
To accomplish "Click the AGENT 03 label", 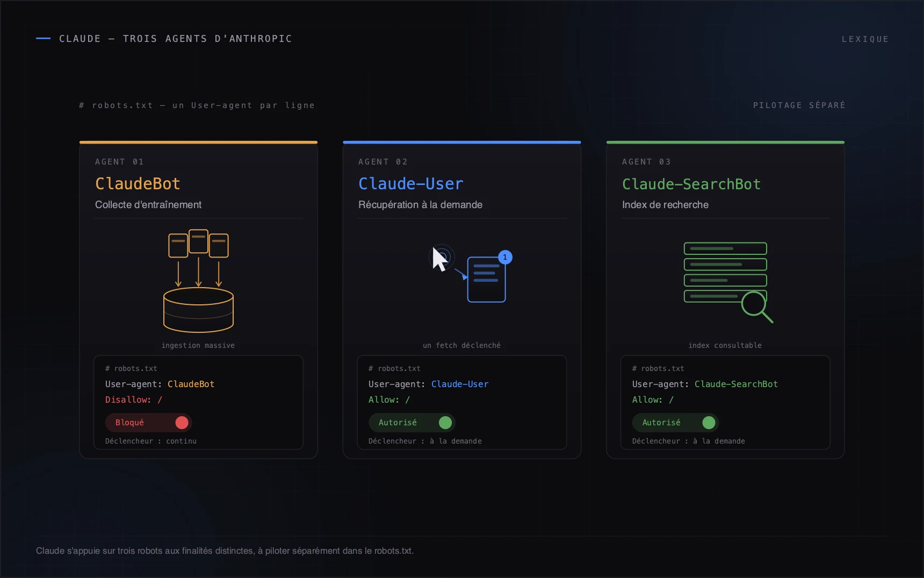I will 646,162.
